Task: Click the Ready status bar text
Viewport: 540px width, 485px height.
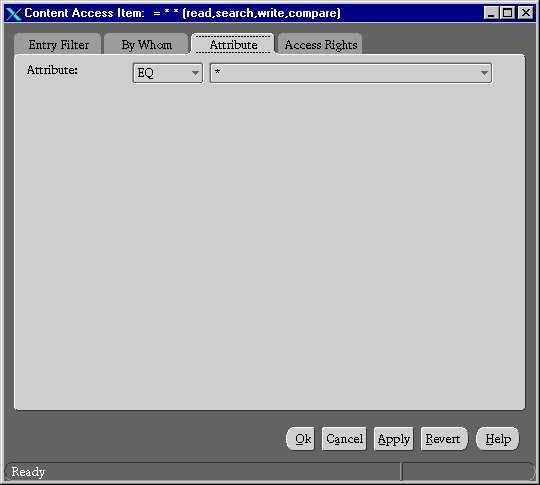Action: pos(28,472)
